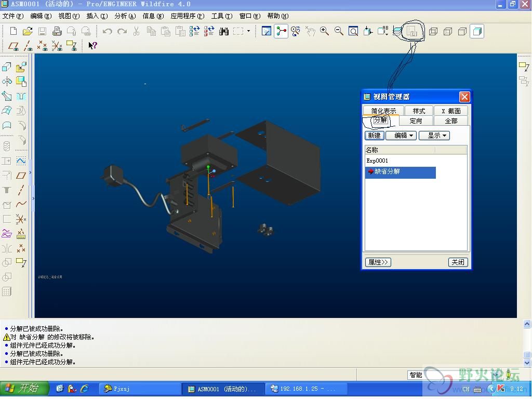The height and width of the screenshot is (399, 532).
Task: Toggle datum planes display
Action: (14, 46)
